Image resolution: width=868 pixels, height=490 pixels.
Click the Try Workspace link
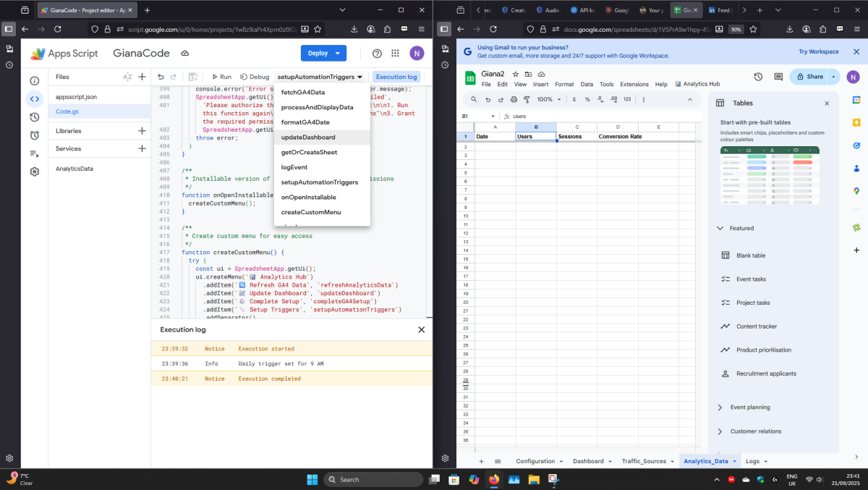[818, 52]
